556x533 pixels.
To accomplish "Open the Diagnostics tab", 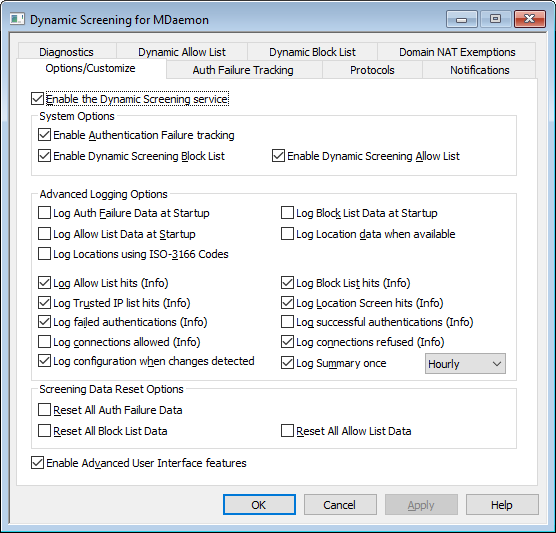I will 66,52.
